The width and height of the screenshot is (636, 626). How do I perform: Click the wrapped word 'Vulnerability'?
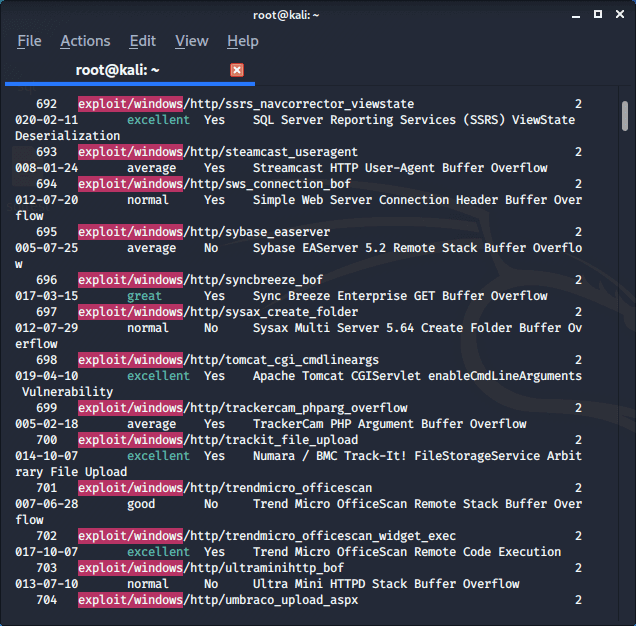click(x=68, y=392)
